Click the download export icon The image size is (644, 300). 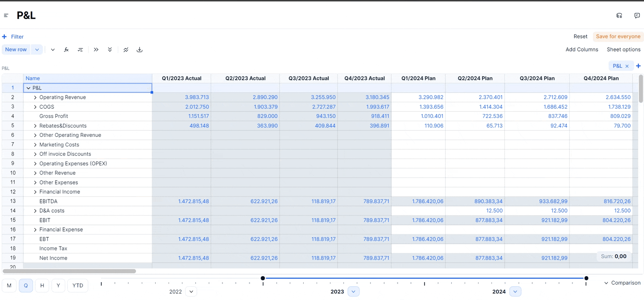[x=139, y=50]
